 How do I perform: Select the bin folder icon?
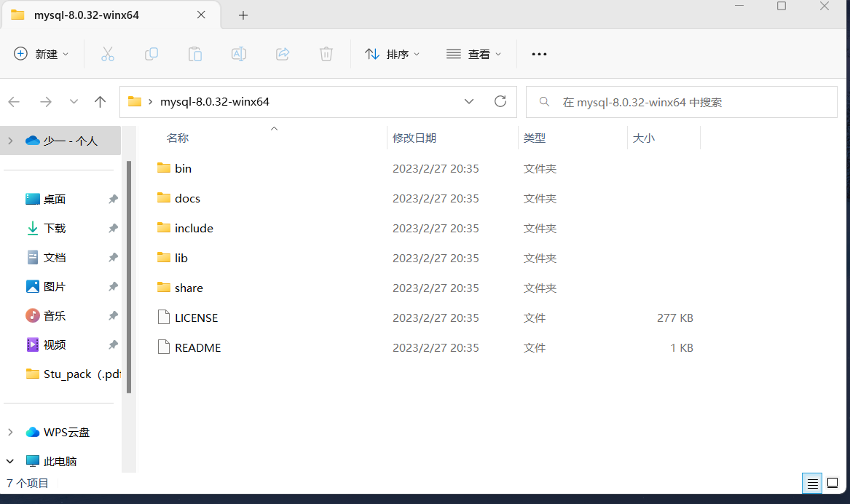164,168
